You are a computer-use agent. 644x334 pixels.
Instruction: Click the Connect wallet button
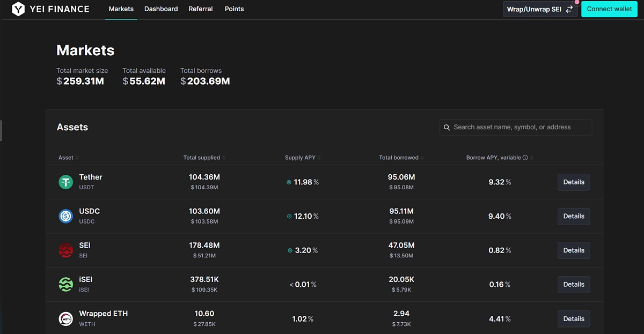point(610,9)
